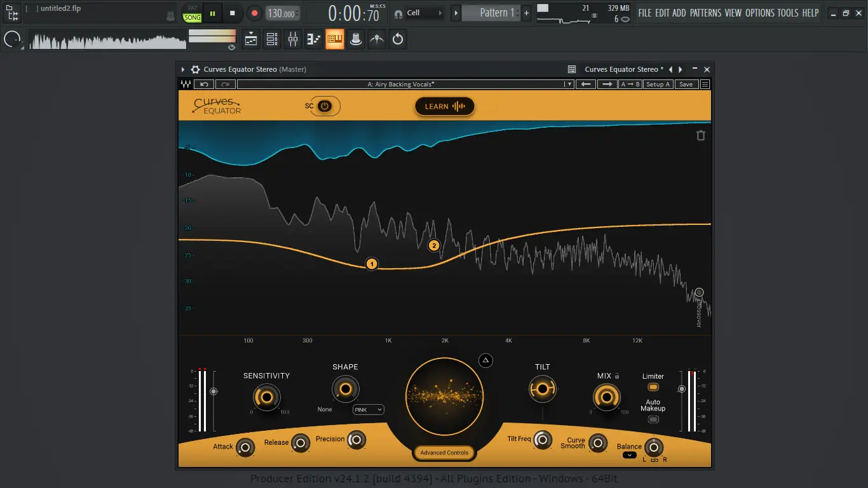This screenshot has height=488, width=868.
Task: Click the output level slider handle
Action: [682, 389]
